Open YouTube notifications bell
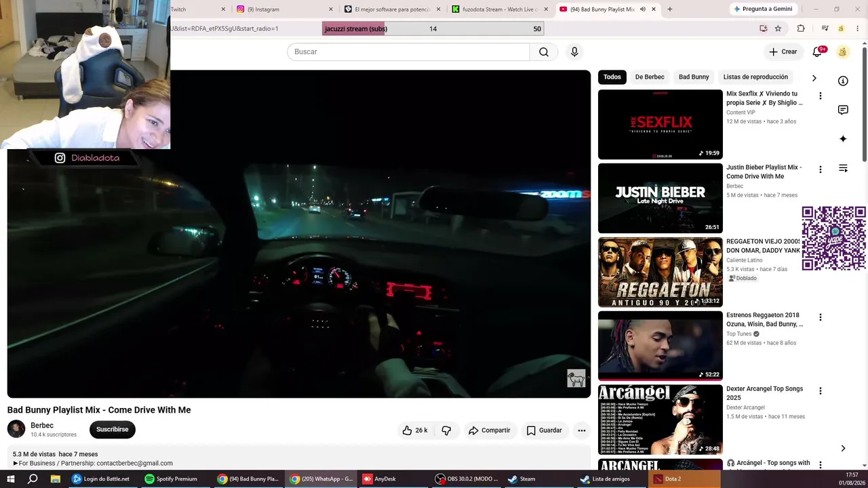Viewport: 868px width, 488px height. pos(818,52)
